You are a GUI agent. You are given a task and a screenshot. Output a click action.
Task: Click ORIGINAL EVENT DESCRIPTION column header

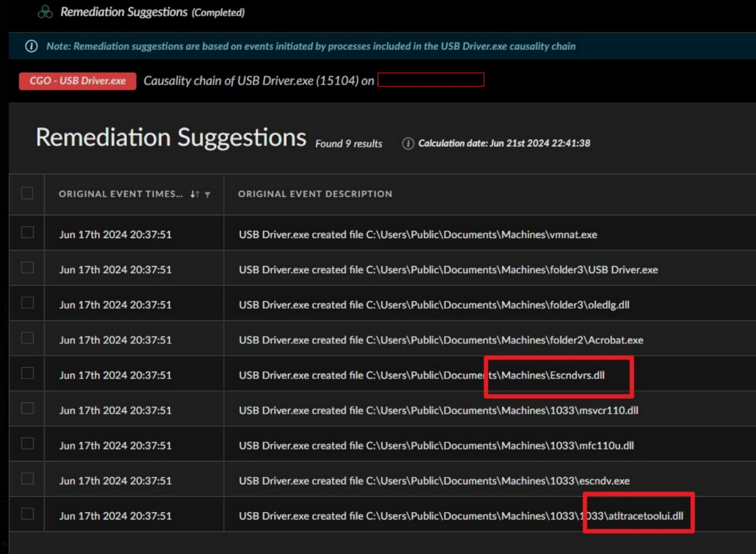click(x=315, y=194)
